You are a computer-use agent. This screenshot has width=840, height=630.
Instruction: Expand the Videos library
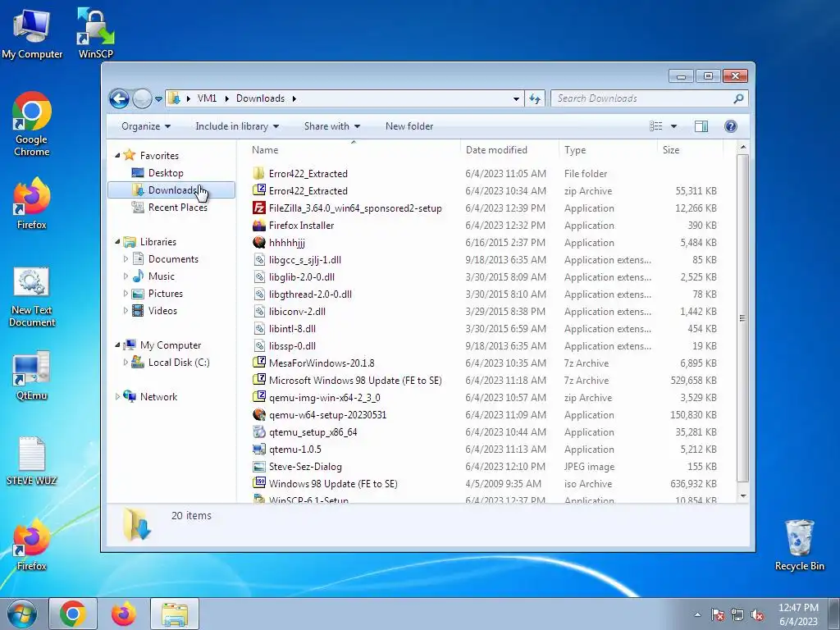[x=126, y=311]
